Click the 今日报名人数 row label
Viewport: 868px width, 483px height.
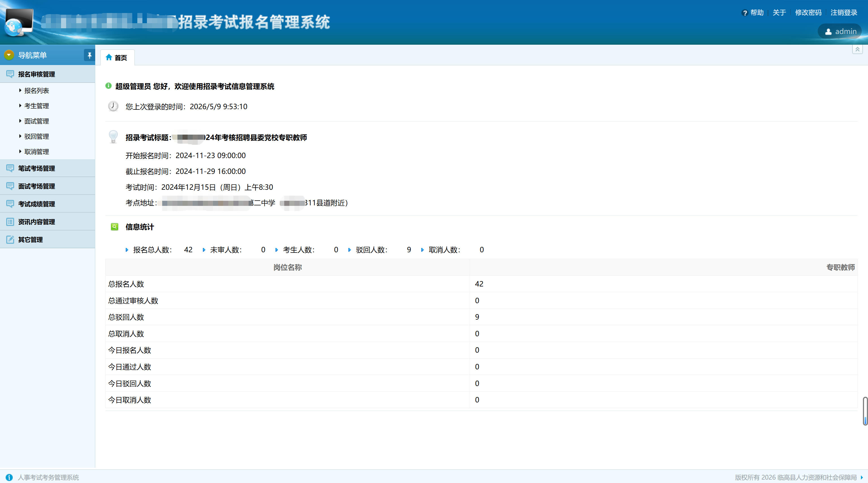[x=129, y=350]
